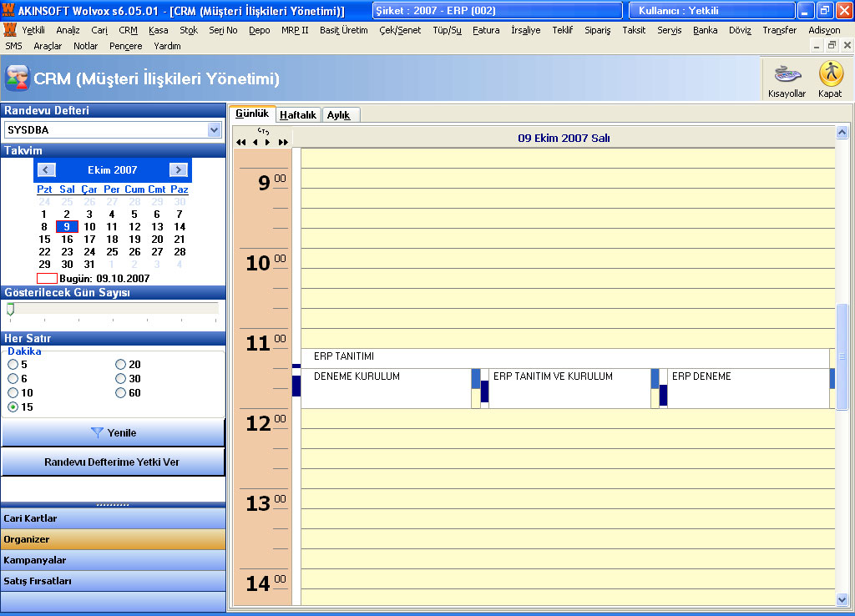Open the Cari menu
Screen dimensions: 855x616
(99, 30)
